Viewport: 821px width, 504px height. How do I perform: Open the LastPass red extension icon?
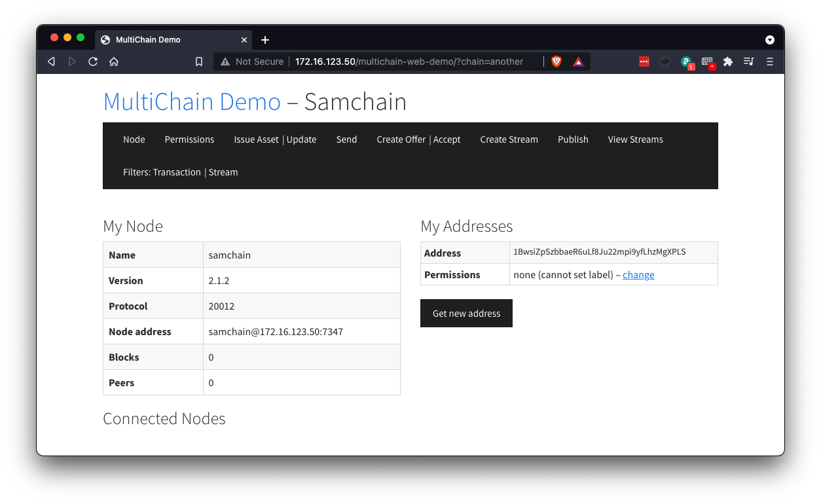(x=644, y=62)
